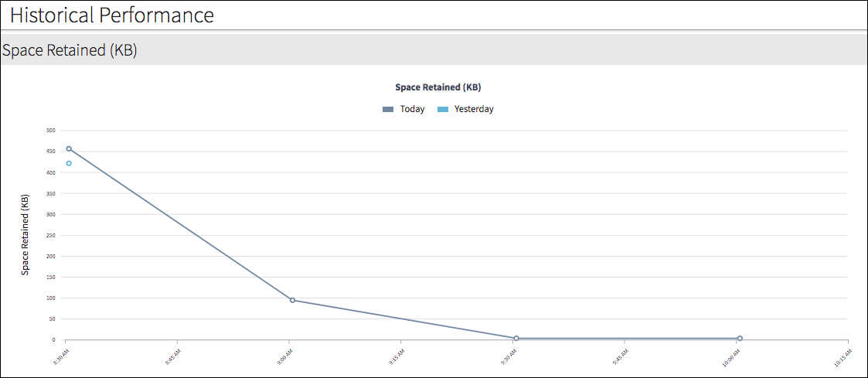Toggle the Today series legend label
Image resolution: width=868 pixels, height=378 pixels.
(412, 109)
